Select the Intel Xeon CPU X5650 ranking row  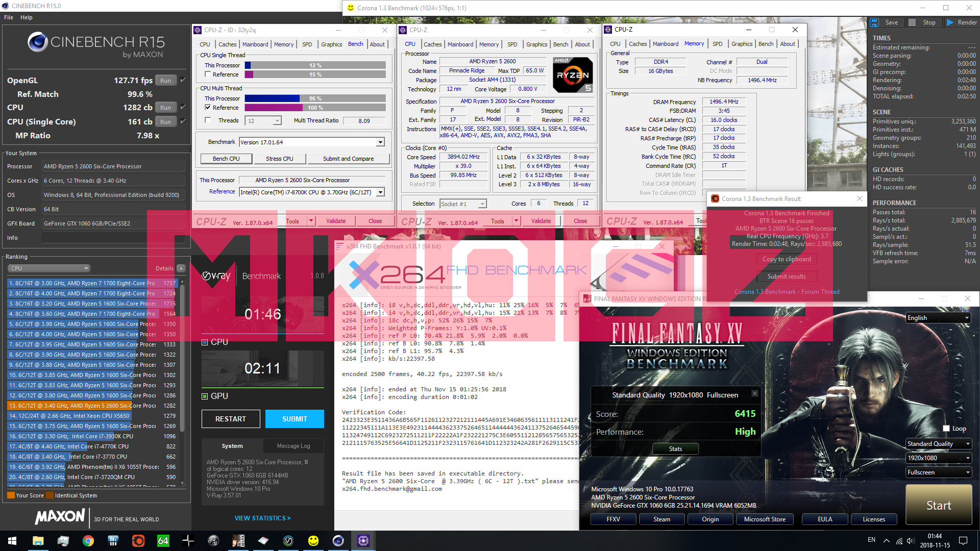click(x=92, y=416)
